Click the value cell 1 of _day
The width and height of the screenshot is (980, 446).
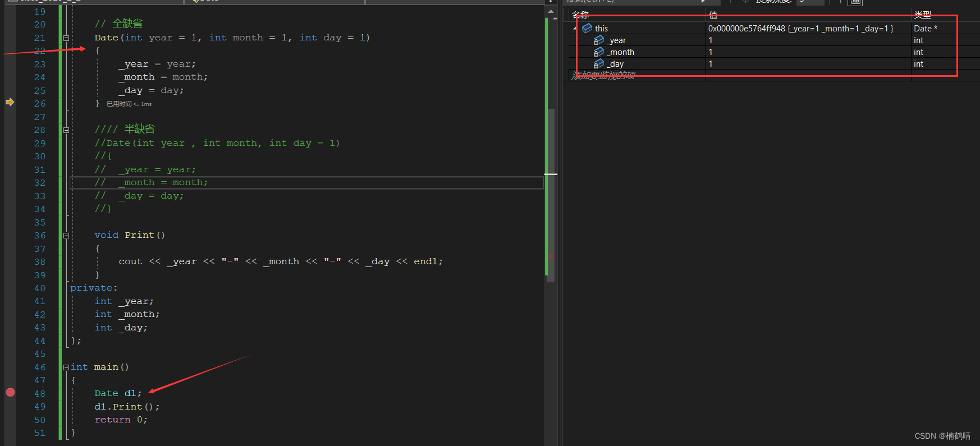[x=808, y=64]
